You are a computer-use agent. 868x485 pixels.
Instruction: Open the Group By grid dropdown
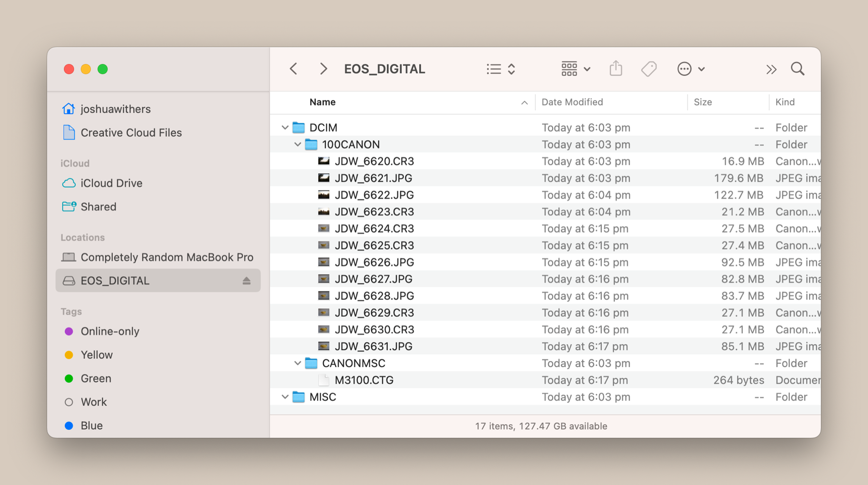[575, 69]
